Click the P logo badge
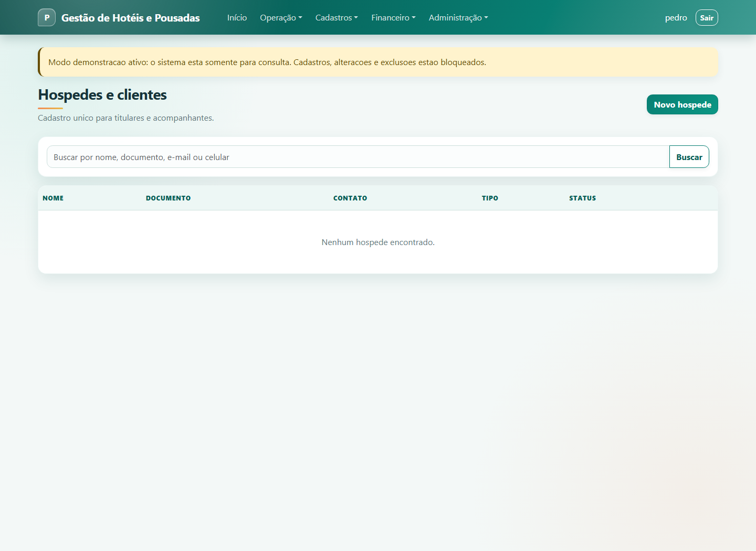 (x=47, y=17)
